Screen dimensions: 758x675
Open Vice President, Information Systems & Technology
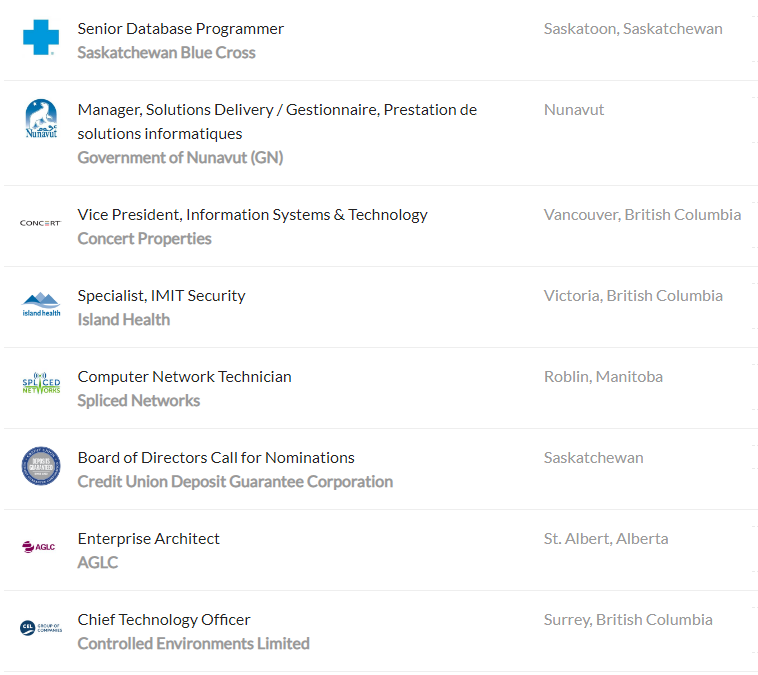(x=252, y=215)
